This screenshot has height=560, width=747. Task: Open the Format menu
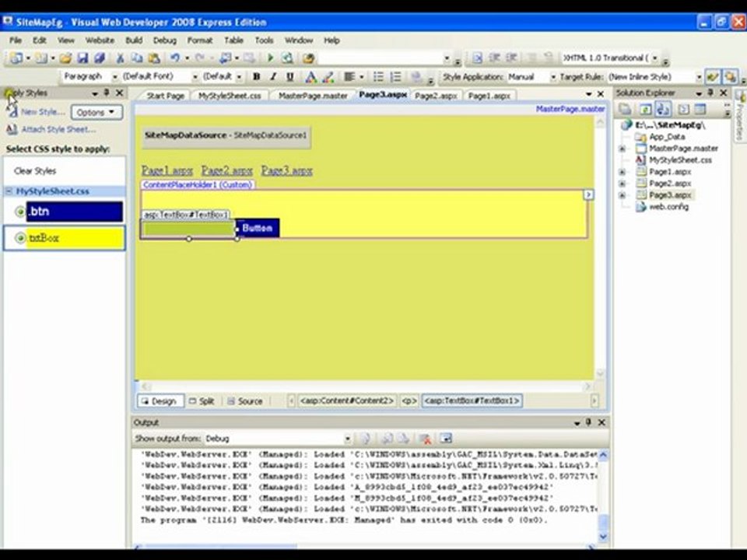point(200,40)
